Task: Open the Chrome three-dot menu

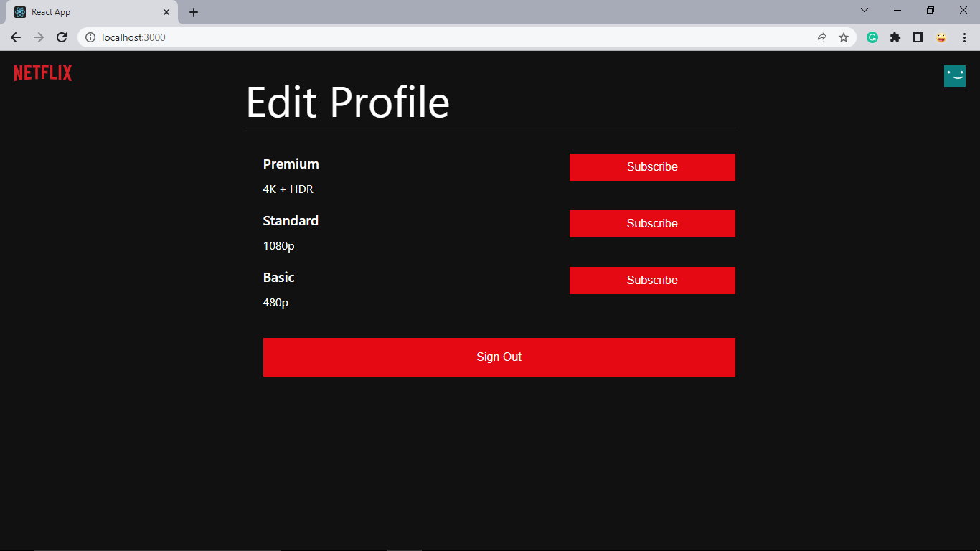Action: coord(964,37)
